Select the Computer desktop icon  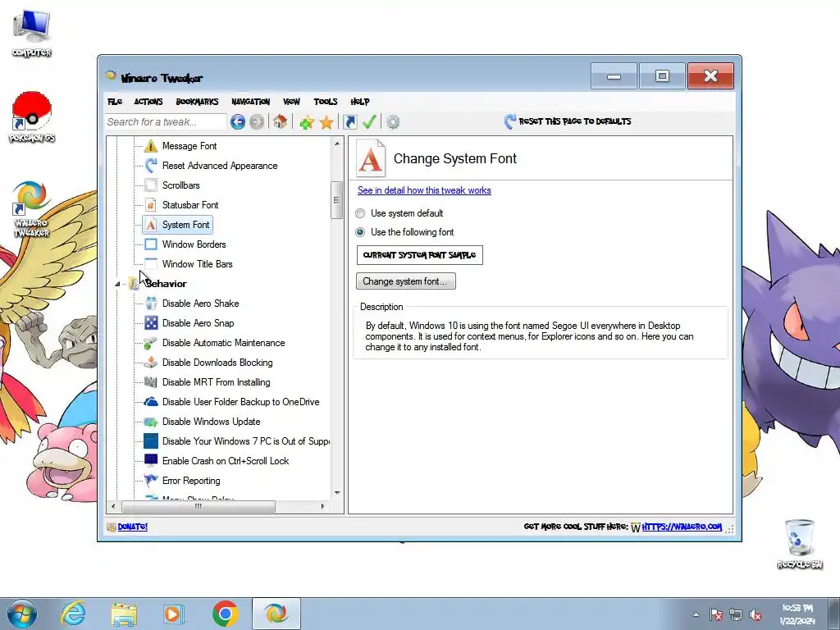tap(32, 33)
